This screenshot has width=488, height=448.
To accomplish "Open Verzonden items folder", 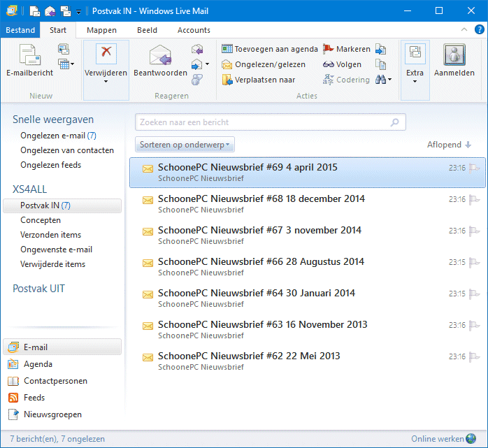I will pyautogui.click(x=51, y=235).
